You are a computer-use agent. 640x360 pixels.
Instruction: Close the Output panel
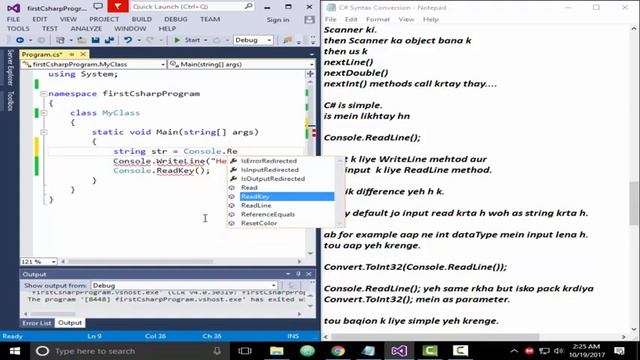[309, 274]
